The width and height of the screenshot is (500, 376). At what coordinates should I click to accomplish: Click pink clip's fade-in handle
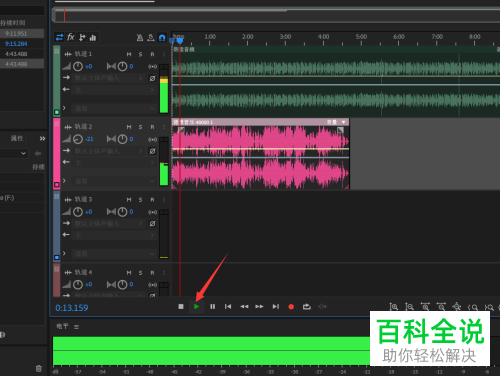click(x=181, y=130)
